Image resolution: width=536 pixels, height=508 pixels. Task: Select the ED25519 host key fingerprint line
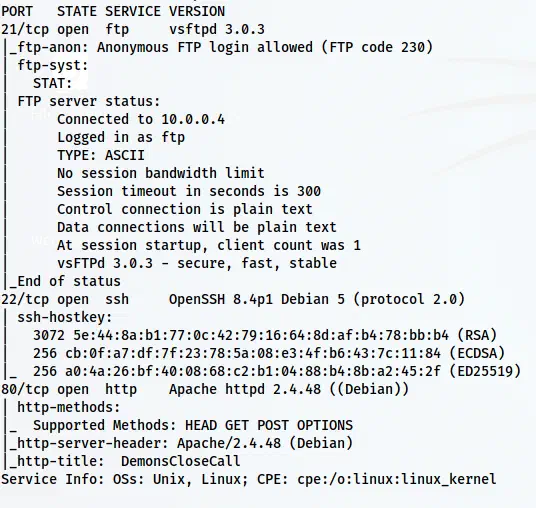pyautogui.click(x=277, y=371)
